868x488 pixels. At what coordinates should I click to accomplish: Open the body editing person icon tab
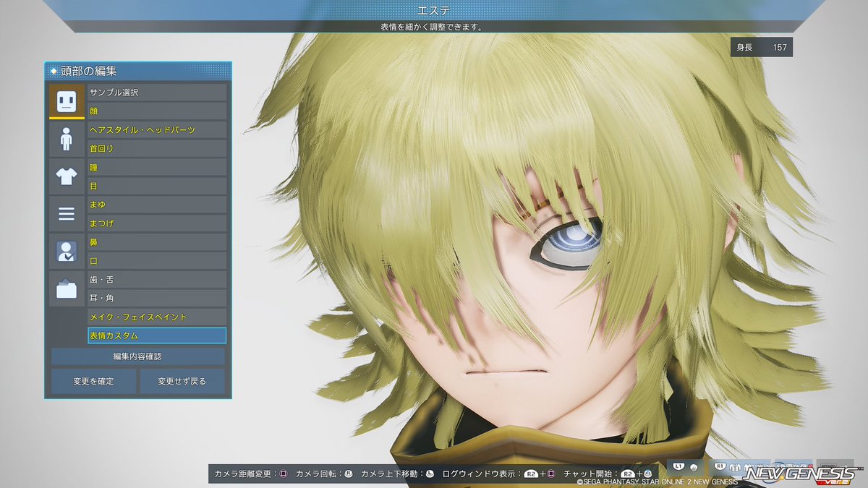click(67, 139)
